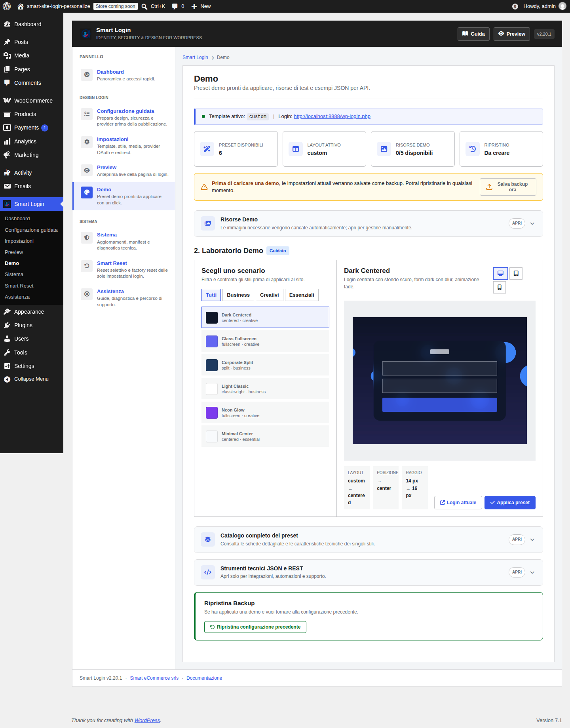
Task: Click the Sistema shield icon
Action: pos(87,238)
